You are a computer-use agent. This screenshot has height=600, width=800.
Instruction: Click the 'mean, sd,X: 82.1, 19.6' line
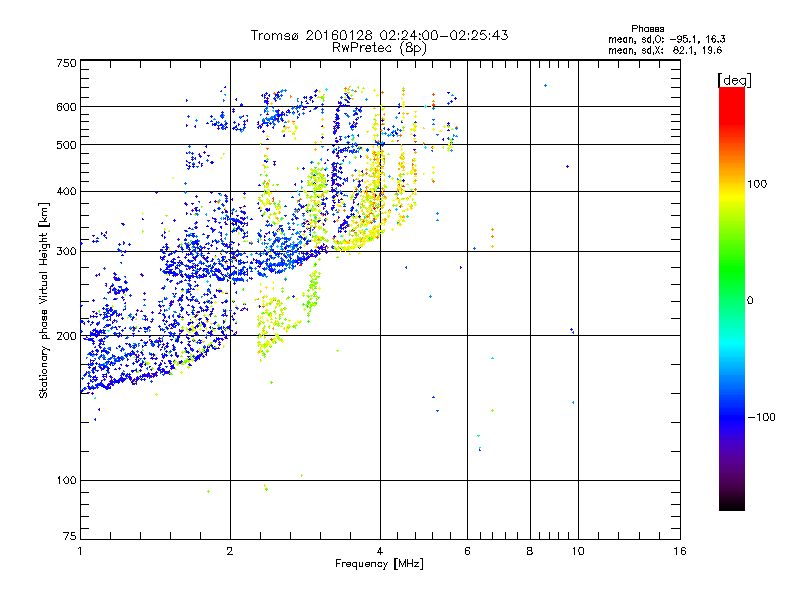pyautogui.click(x=665, y=51)
